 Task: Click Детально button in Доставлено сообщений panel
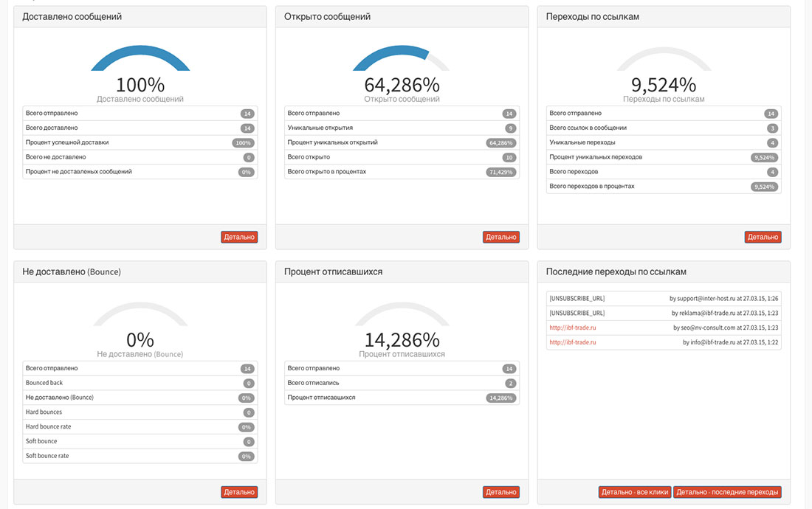point(238,237)
